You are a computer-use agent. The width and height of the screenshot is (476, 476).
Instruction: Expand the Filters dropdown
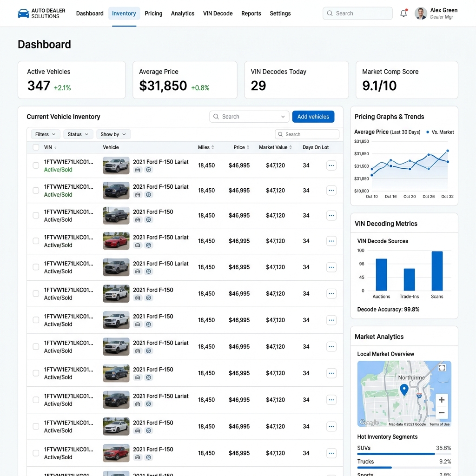coord(45,134)
